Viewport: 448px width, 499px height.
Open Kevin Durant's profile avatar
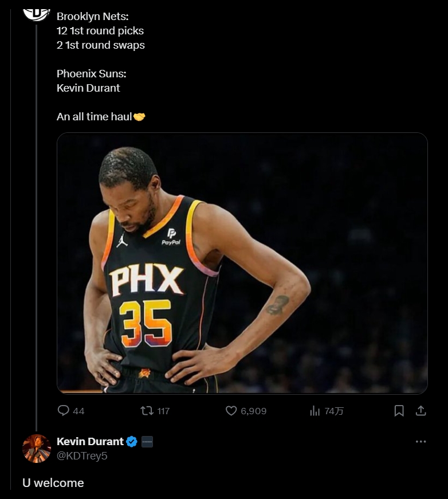coord(37,448)
